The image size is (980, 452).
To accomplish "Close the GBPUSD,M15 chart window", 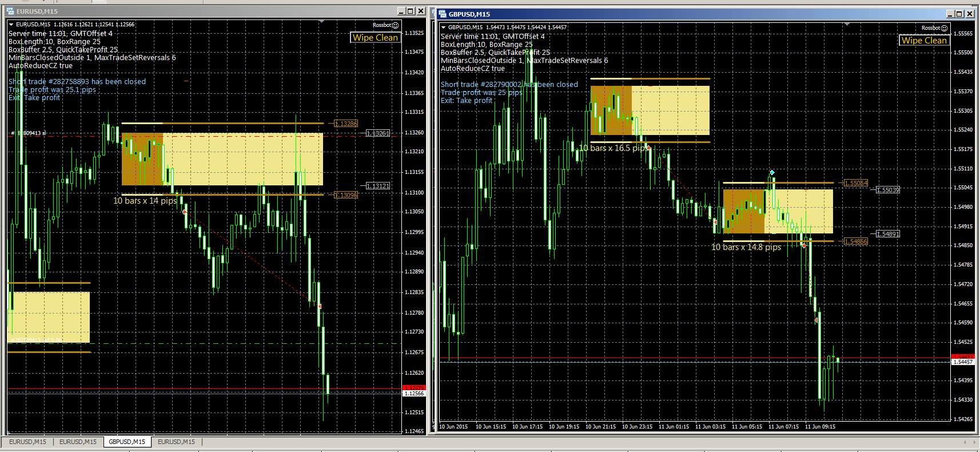I will 970,14.
